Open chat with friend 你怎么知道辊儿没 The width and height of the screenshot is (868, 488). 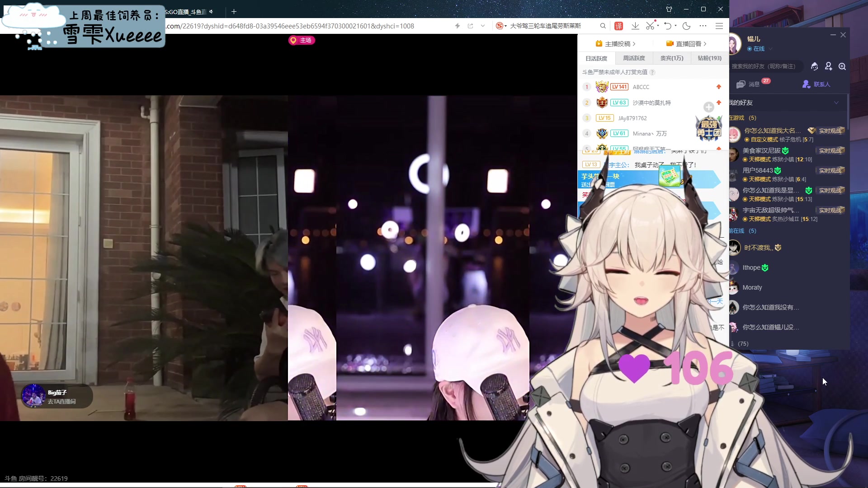[788, 327]
